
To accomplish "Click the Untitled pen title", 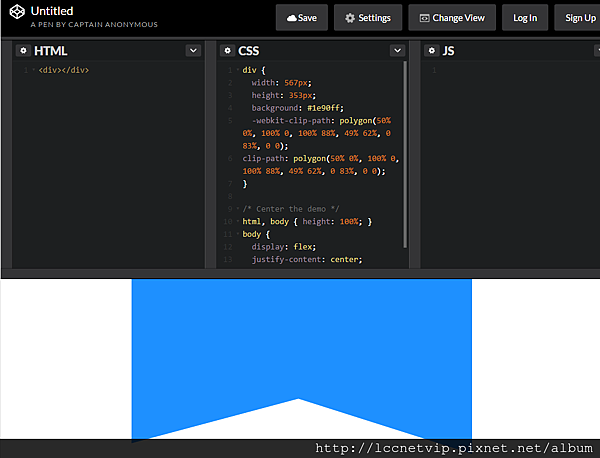I will (x=52, y=11).
